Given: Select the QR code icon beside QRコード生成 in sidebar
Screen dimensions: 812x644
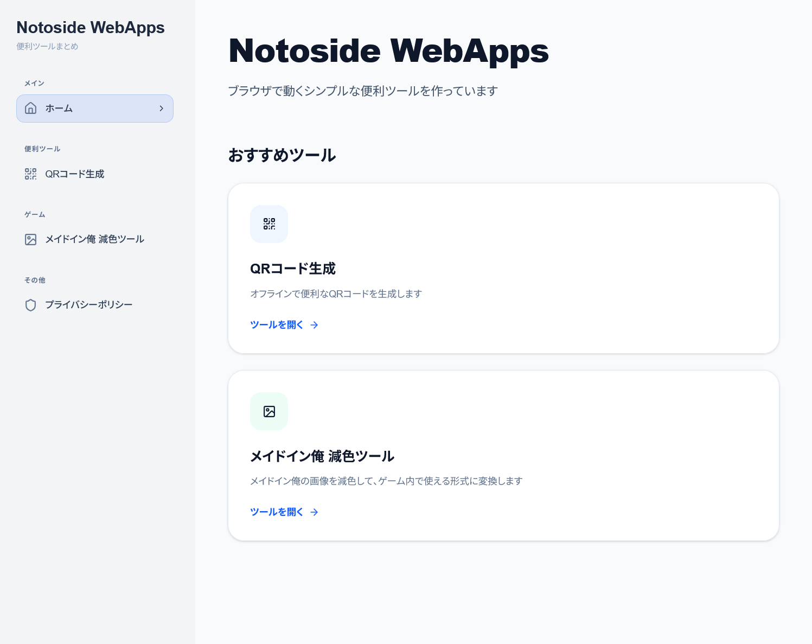Looking at the screenshot, I should (30, 174).
